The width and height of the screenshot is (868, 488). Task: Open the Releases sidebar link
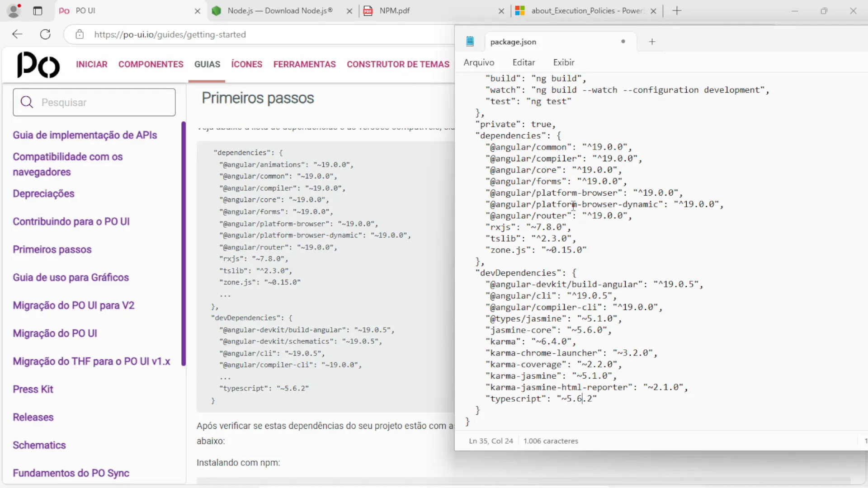point(33,417)
